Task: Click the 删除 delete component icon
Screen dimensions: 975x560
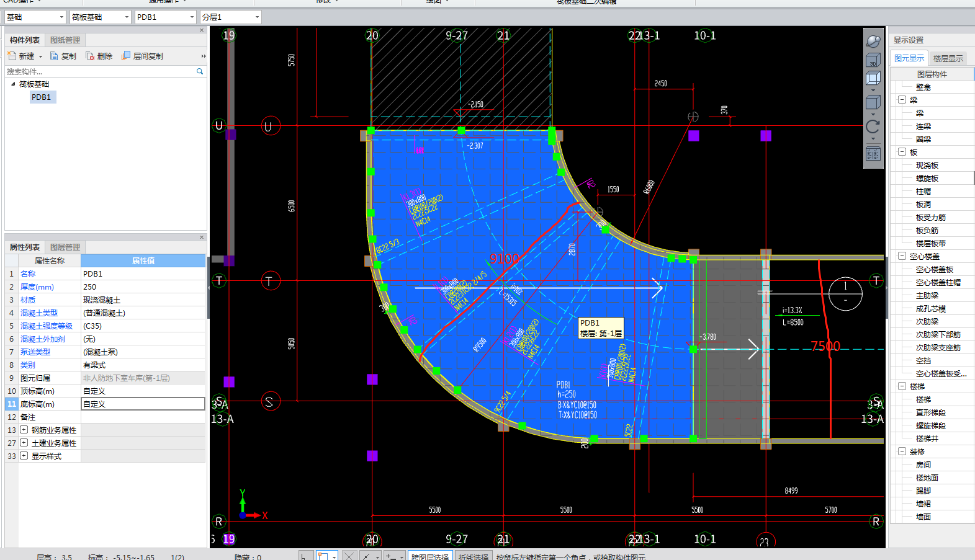Action: (x=90, y=56)
